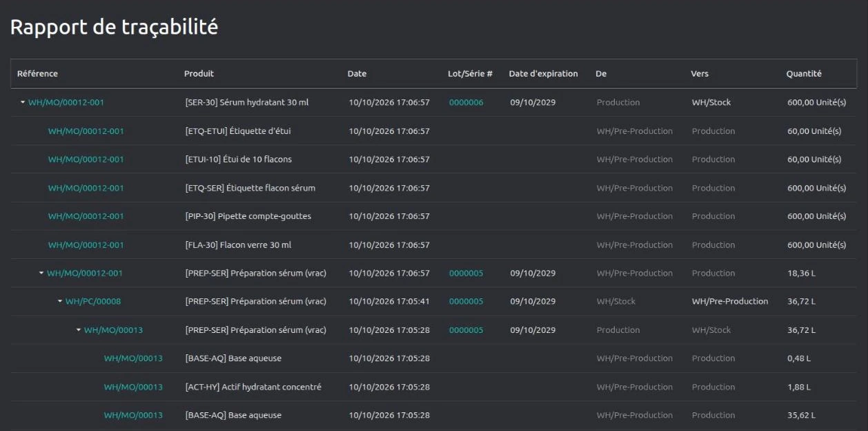868x431 pixels.
Task: Open reference link on Pipette compte-gouttes row
Action: (86, 216)
